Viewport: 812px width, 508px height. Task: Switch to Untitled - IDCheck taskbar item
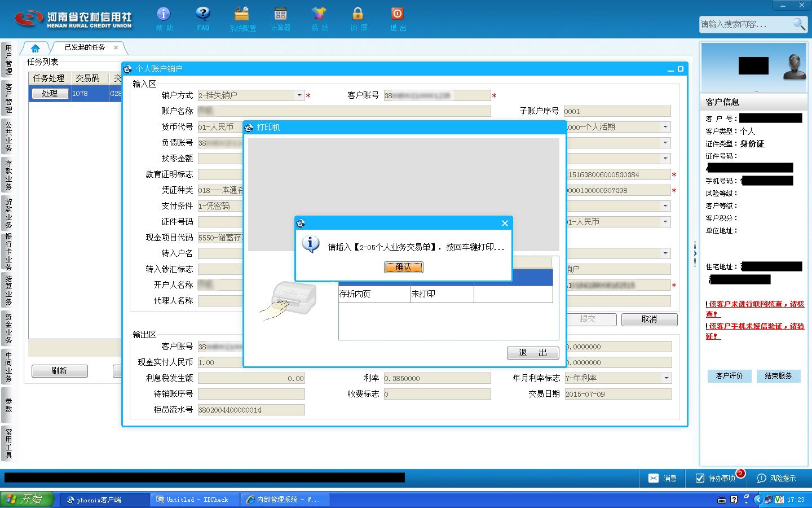tap(195, 500)
